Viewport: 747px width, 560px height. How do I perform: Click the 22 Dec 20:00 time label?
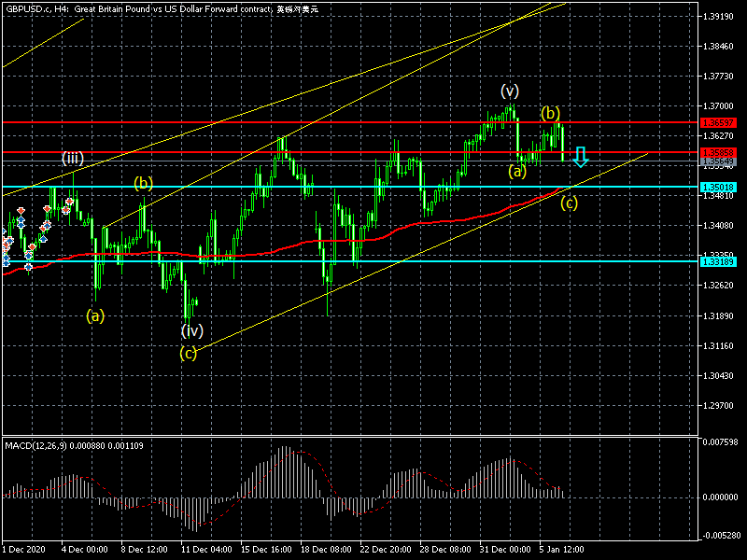(386, 550)
